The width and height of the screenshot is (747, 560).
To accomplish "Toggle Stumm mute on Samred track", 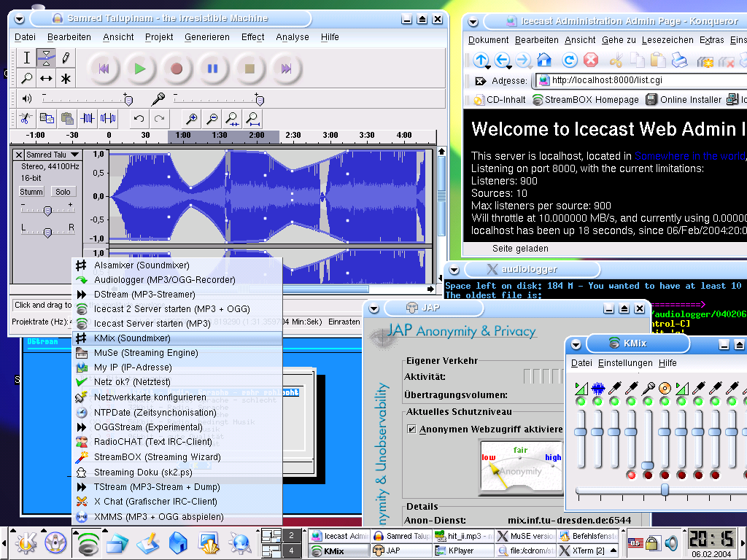I will pyautogui.click(x=31, y=192).
